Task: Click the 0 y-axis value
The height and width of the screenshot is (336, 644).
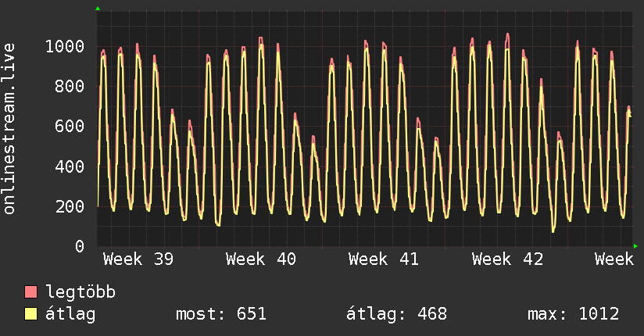Action: pyautogui.click(x=80, y=246)
